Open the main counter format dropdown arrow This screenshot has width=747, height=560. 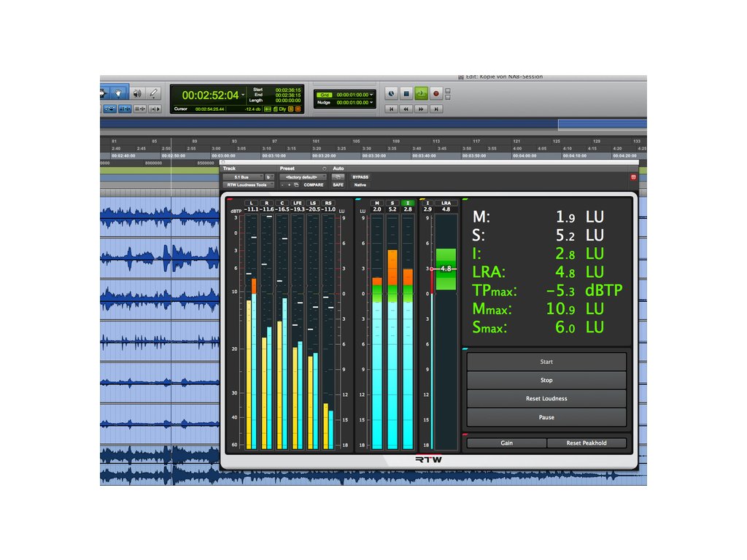243,96
